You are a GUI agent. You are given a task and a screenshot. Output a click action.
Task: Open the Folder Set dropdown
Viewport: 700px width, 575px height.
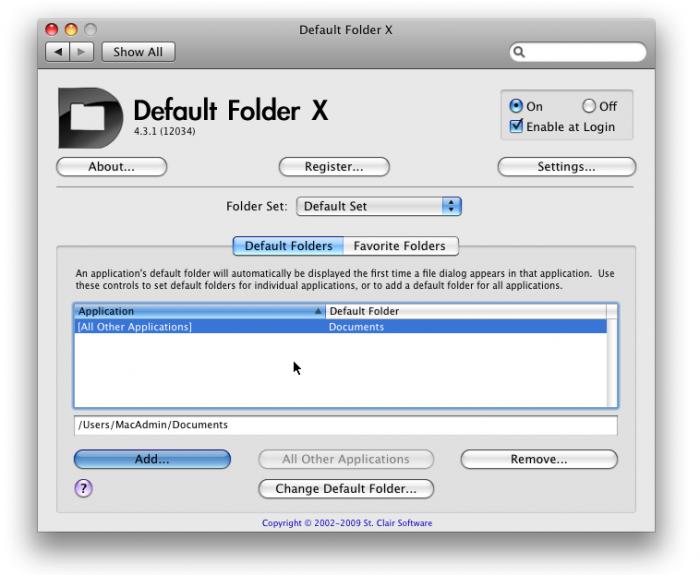click(x=379, y=206)
